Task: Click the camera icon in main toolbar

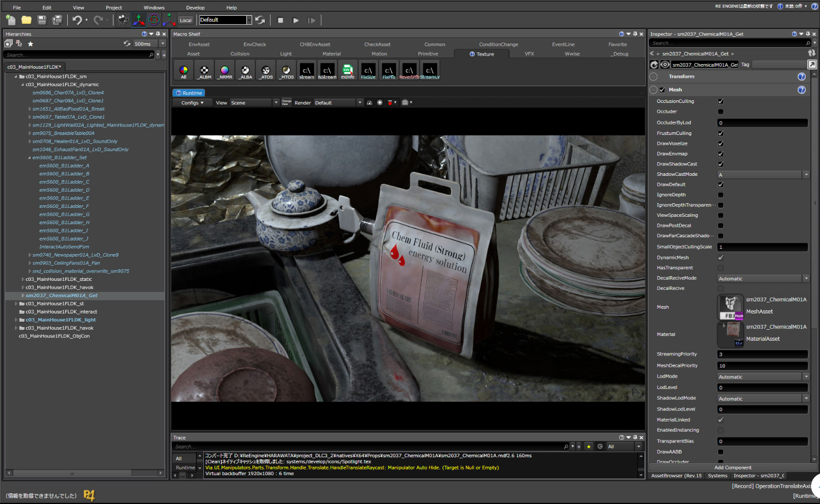Action: [123, 20]
